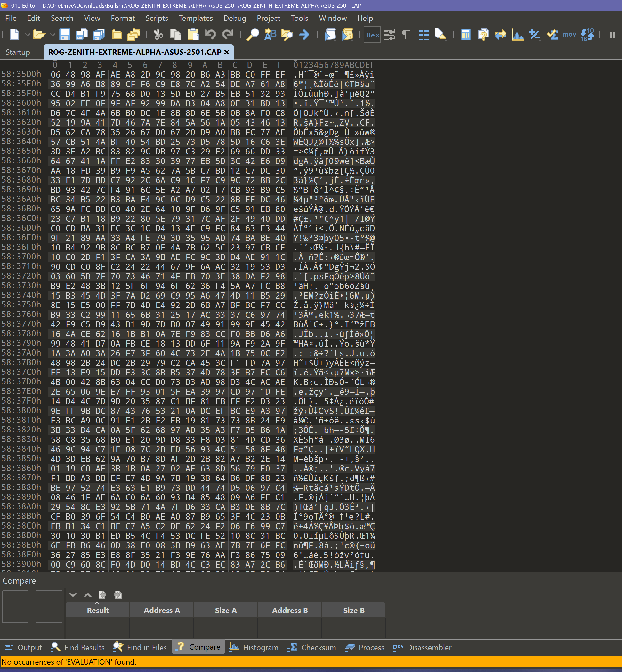Viewport: 622px width, 672px height.
Task: Click the Save As toolbar icon
Action: point(82,34)
